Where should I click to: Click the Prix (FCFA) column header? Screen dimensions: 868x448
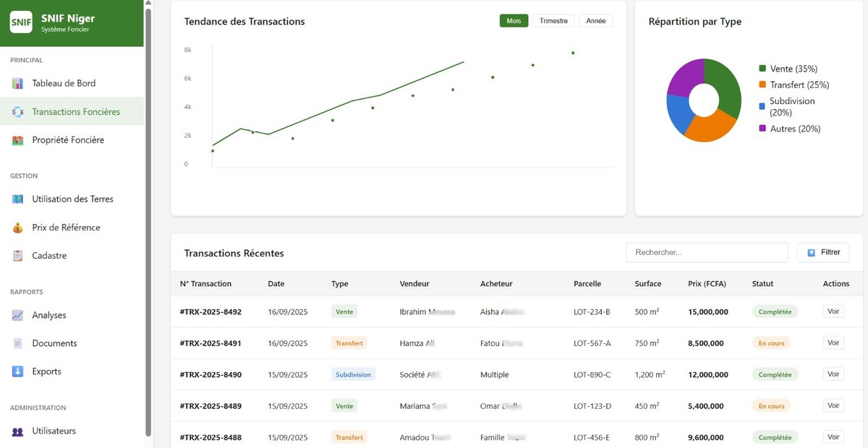pyautogui.click(x=707, y=284)
